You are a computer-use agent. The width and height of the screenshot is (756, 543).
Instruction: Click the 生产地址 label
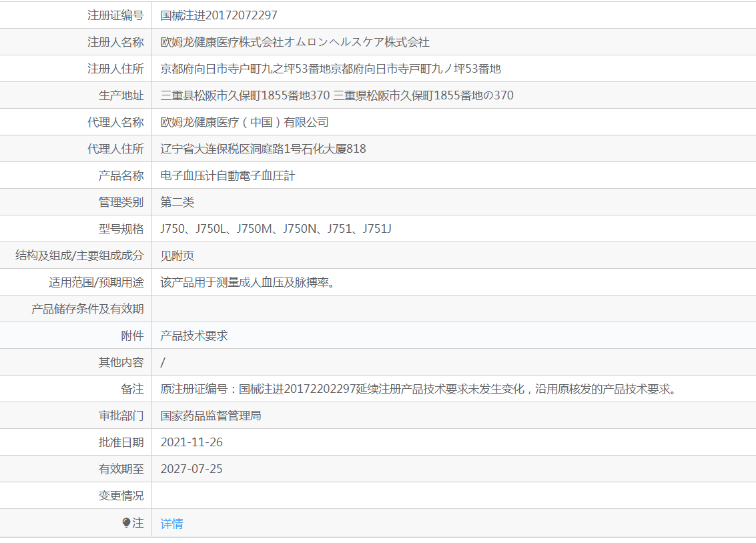121,95
